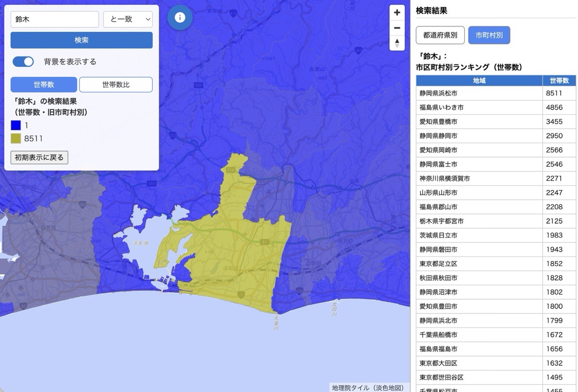Switch results to 都道府県別

[440, 35]
